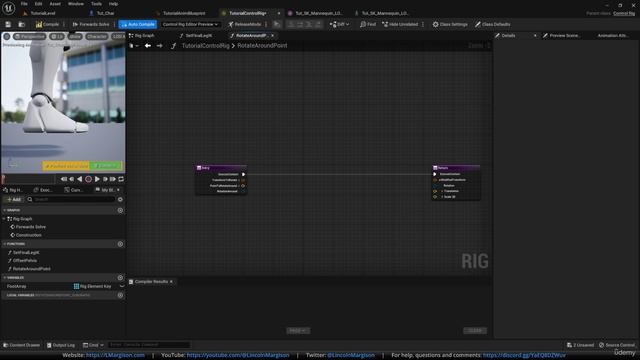Click the record button in playback bar

coord(88,179)
